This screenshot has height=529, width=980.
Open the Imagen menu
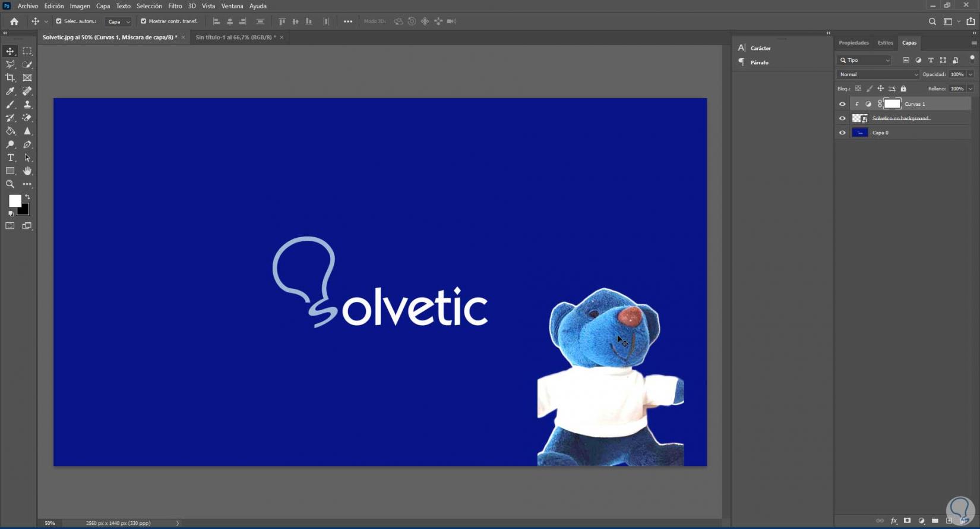point(80,6)
